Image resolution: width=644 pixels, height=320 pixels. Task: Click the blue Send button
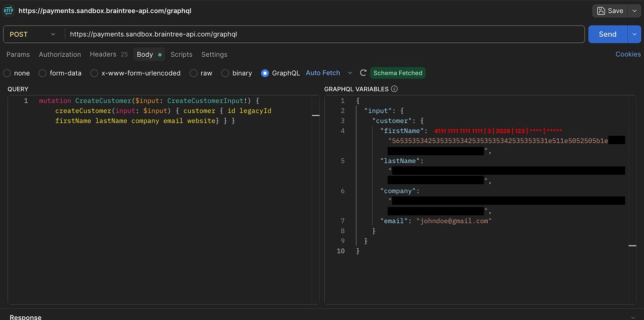(x=607, y=34)
